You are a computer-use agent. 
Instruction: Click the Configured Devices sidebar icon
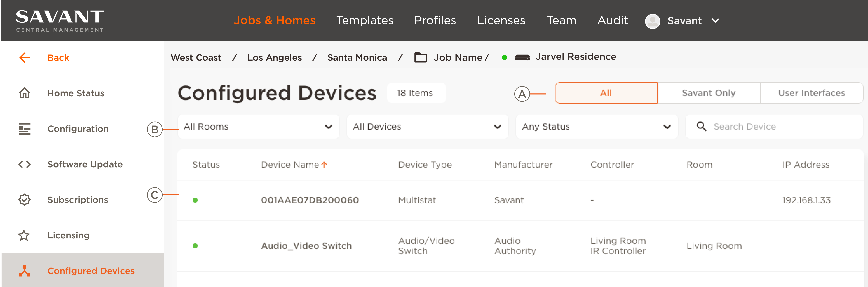pos(24,271)
